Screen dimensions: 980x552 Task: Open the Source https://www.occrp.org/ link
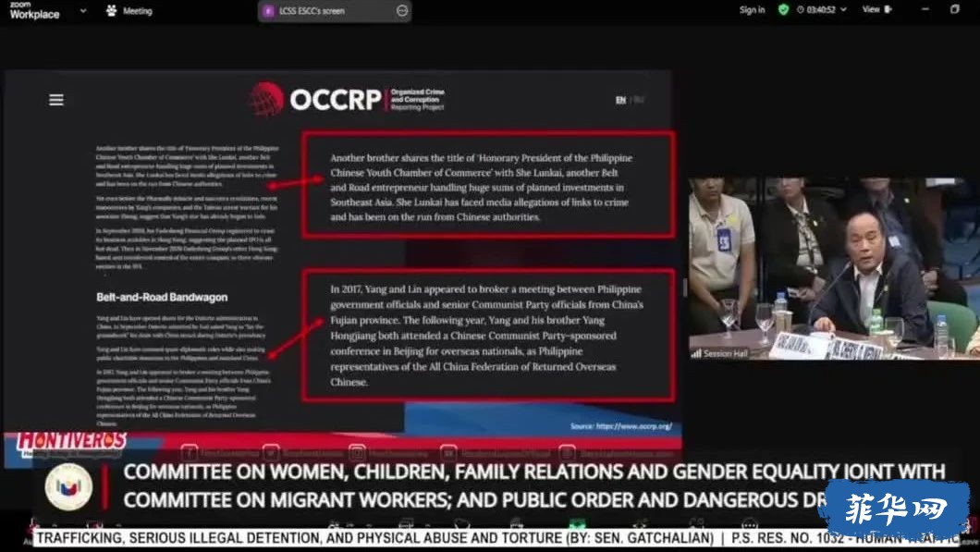pyautogui.click(x=621, y=426)
